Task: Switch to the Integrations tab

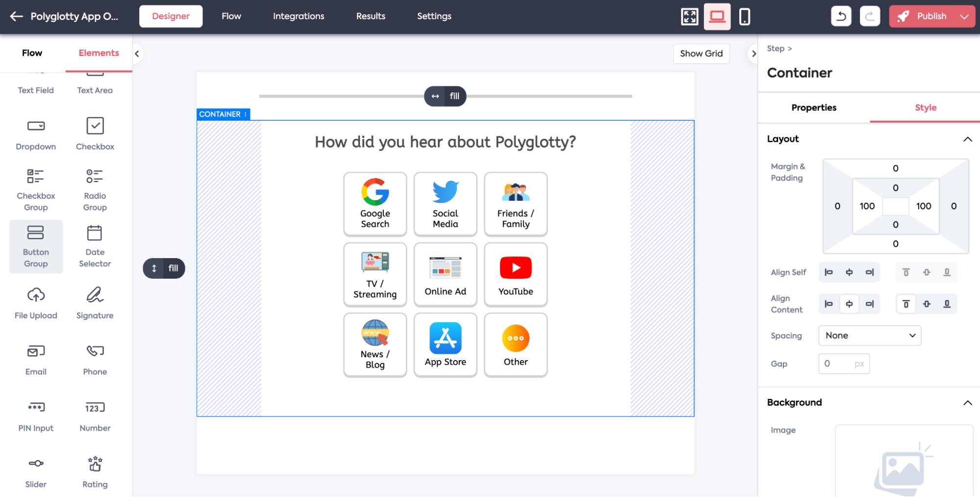Action: 298,16
